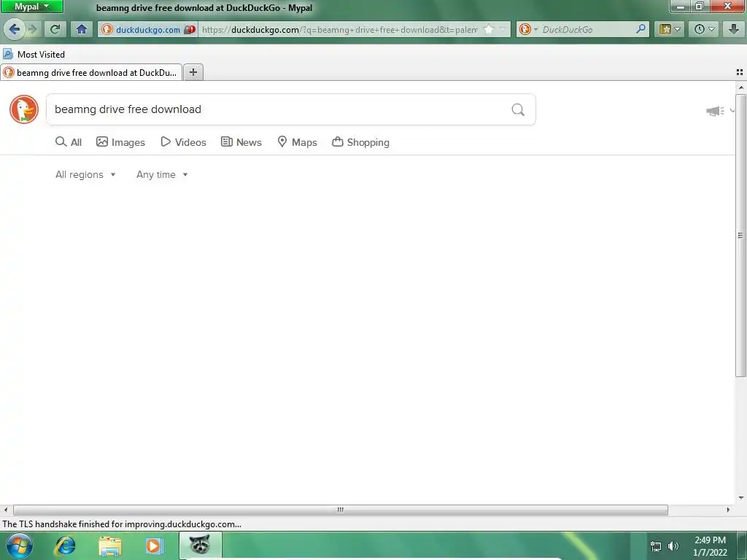Viewport: 747px width, 560px height.
Task: Click the horizontal scrollbar thumb
Action: point(340,510)
